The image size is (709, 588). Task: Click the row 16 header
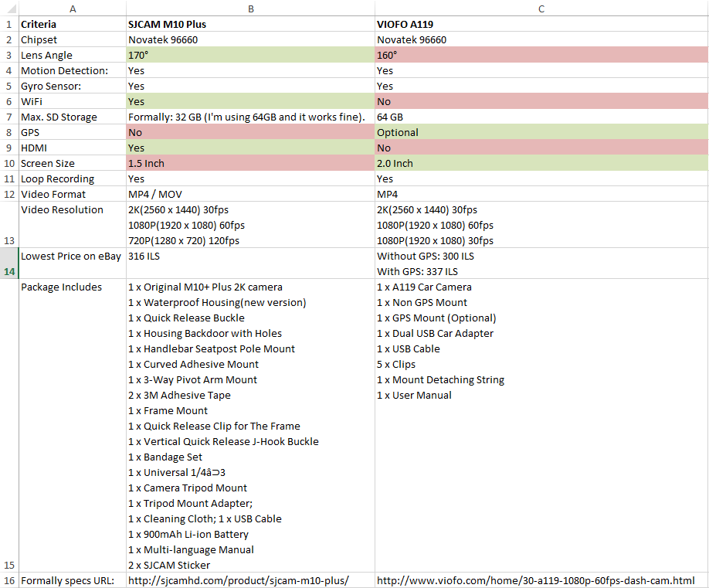(8, 580)
